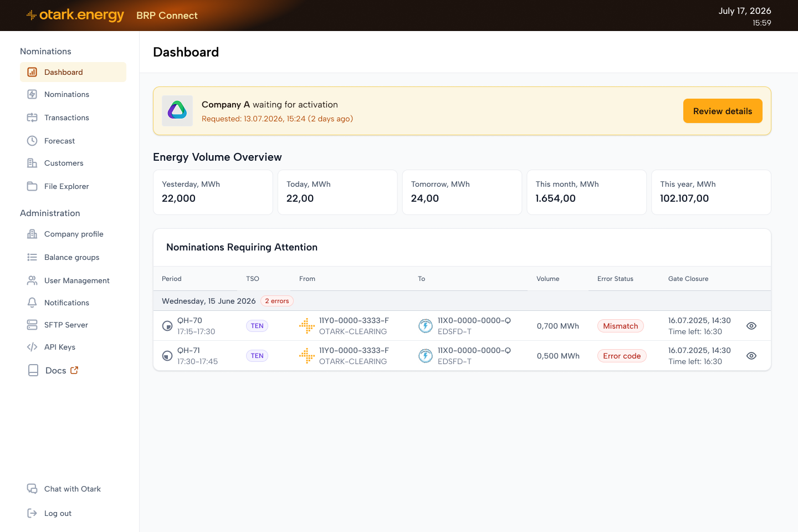Screen dimensions: 798x532
Task: Open Customers in sidebar
Action: [73, 163]
